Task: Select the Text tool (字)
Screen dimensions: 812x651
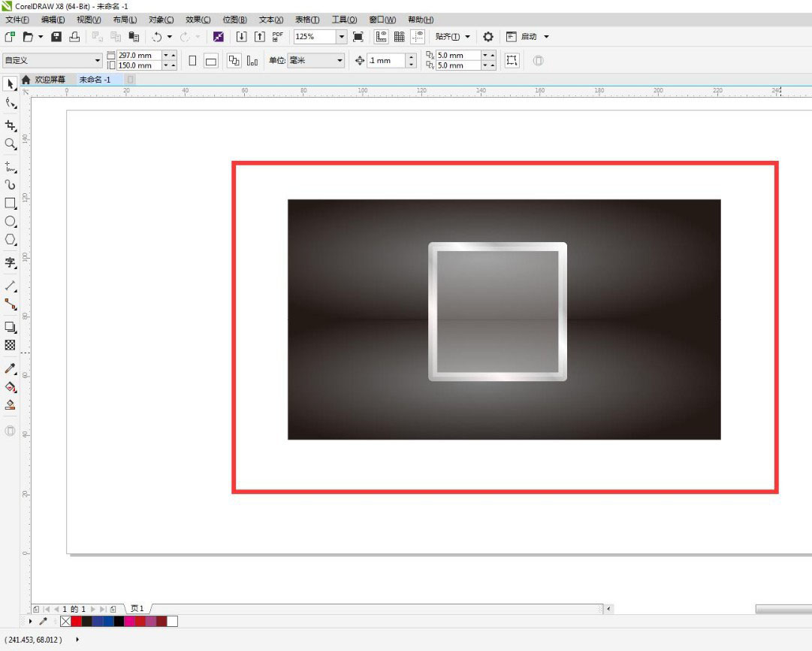Action: tap(11, 262)
